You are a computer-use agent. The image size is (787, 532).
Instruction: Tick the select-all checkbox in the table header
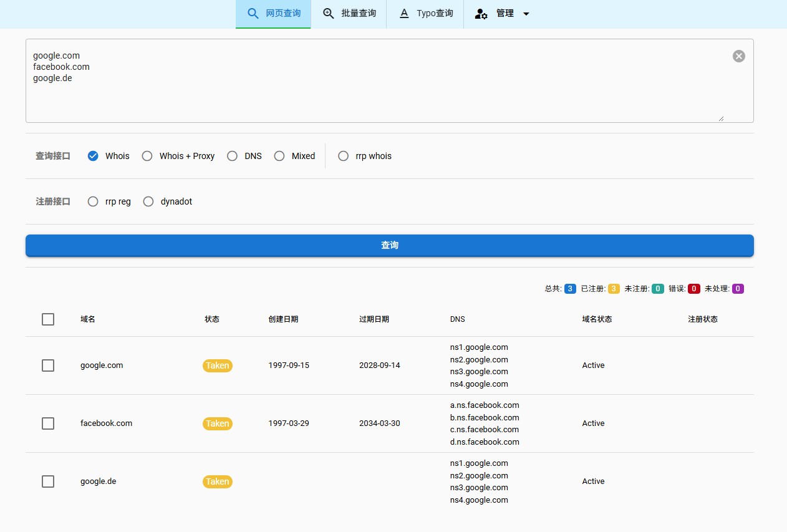point(48,319)
